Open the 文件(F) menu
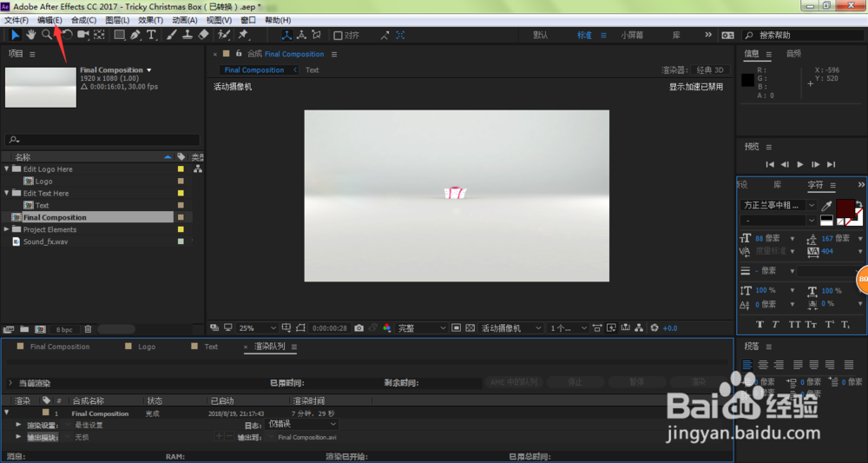This screenshot has width=868, height=463. pyautogui.click(x=16, y=20)
